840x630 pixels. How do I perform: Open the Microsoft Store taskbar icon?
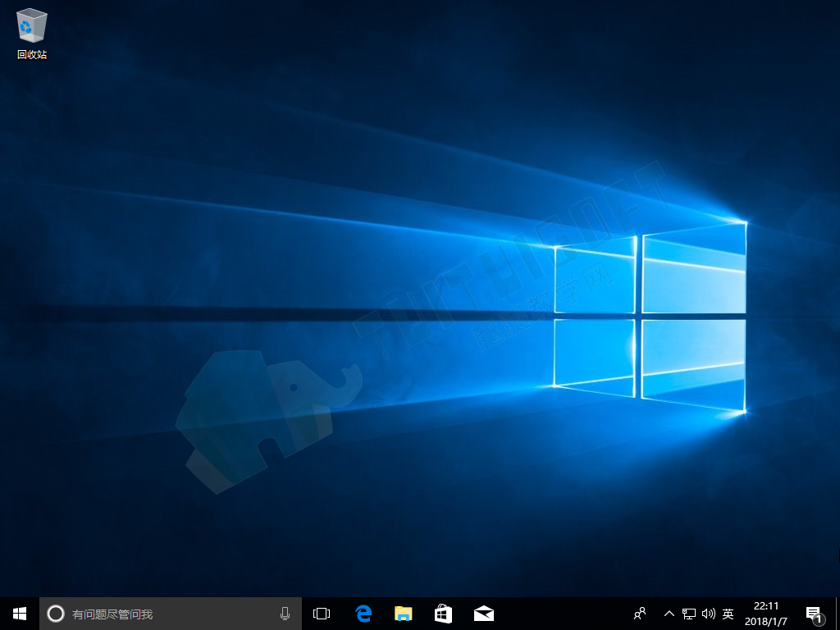point(444,614)
